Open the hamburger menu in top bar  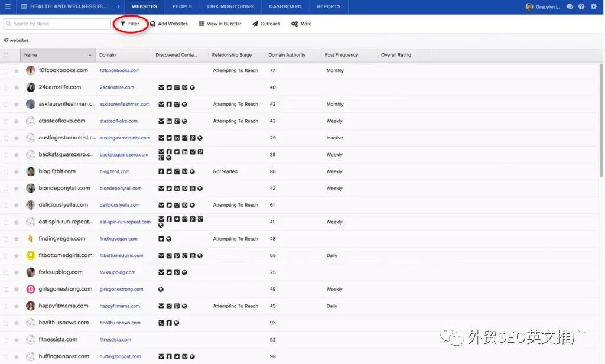[7, 6]
